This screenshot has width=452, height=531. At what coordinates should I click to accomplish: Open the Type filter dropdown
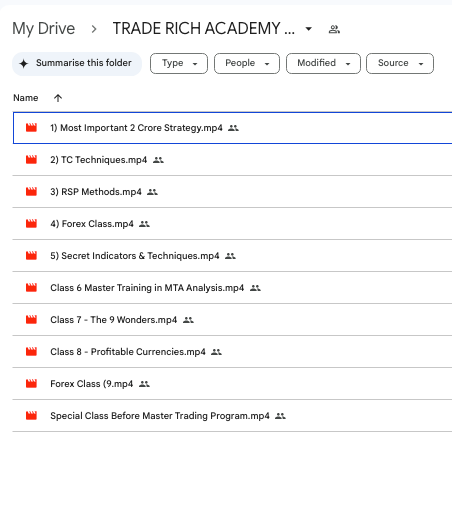click(179, 63)
